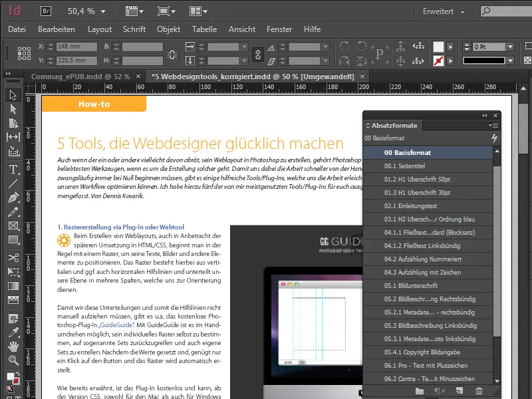The image size is (532, 399).
Task: Select the Type tool
Action: tap(13, 169)
